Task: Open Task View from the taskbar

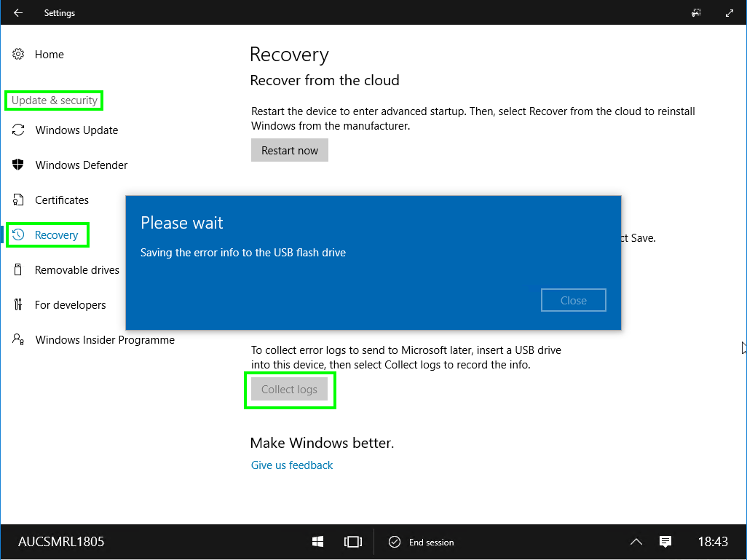Action: (353, 542)
